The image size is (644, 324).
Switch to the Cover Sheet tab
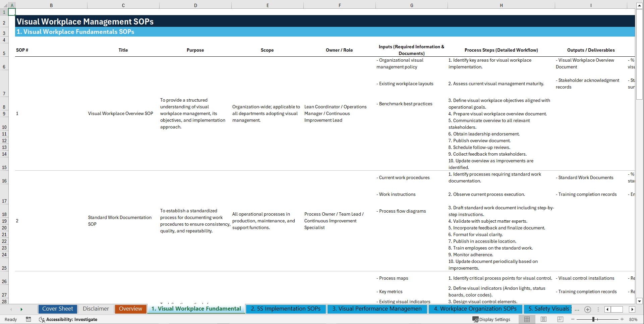57,309
